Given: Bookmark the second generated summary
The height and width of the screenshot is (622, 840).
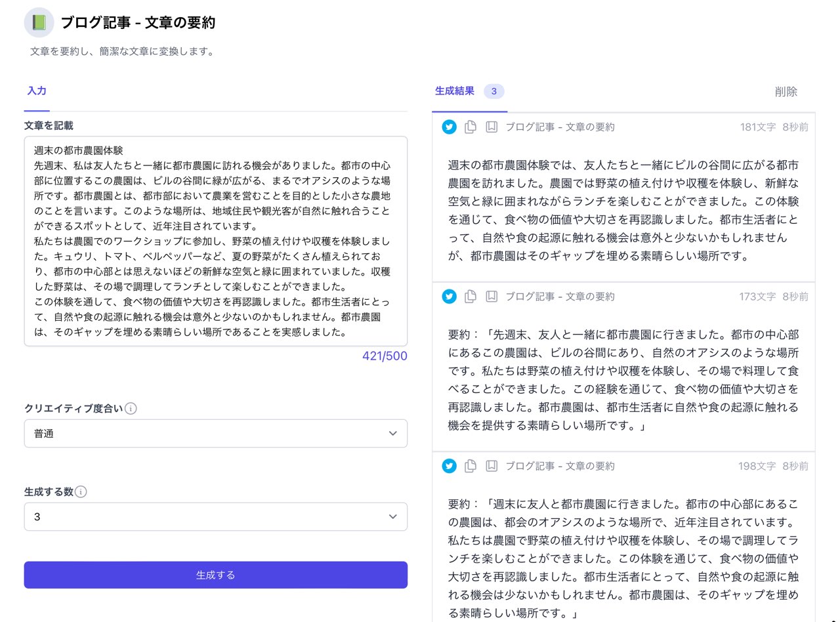Looking at the screenshot, I should 491,297.
